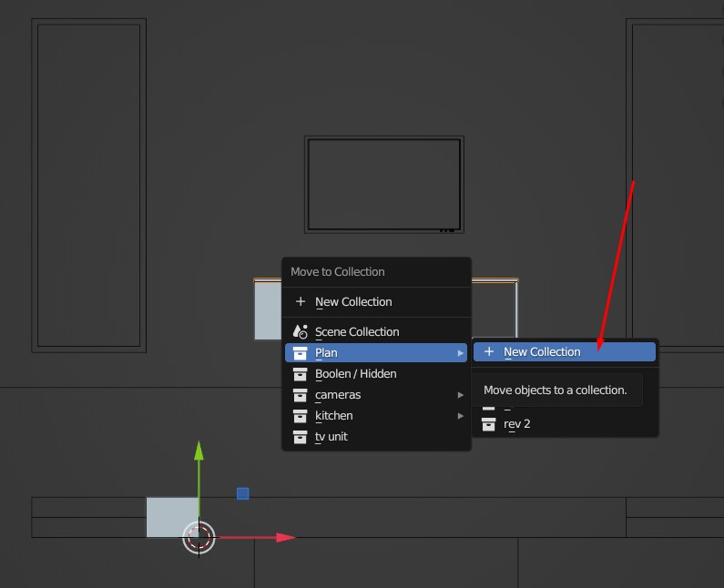Expand the kitchen collection submenu arrow

pyautogui.click(x=460, y=415)
